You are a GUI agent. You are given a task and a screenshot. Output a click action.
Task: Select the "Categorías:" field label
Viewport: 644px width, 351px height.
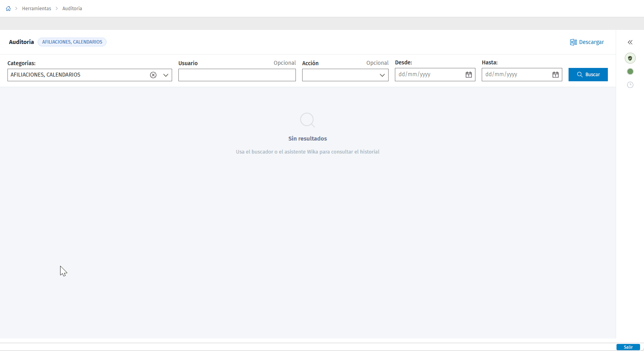(22, 63)
